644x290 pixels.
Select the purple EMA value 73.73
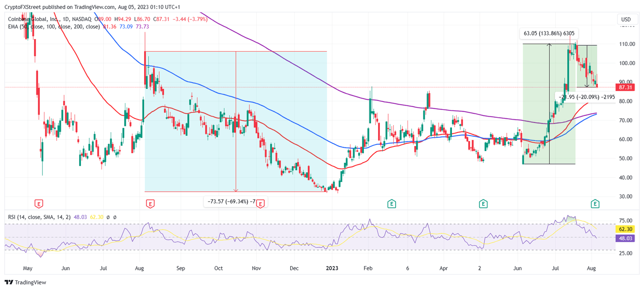143,26
